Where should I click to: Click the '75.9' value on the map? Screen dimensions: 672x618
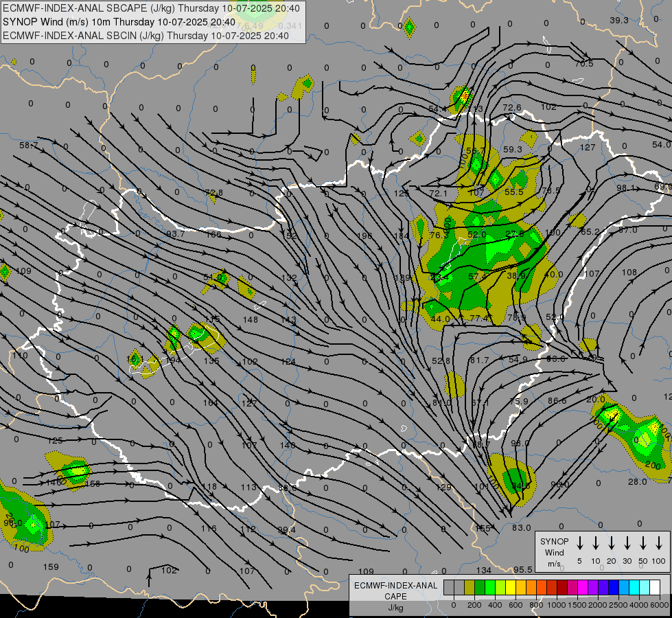519,402
